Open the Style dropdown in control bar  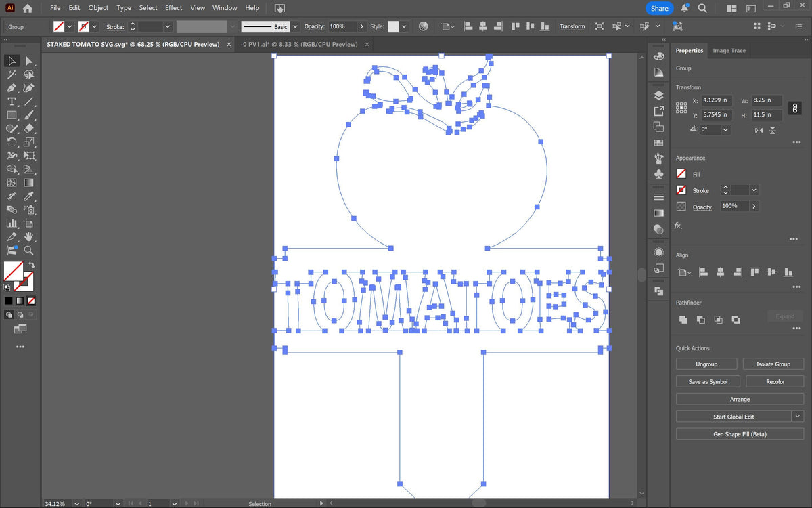pos(404,26)
